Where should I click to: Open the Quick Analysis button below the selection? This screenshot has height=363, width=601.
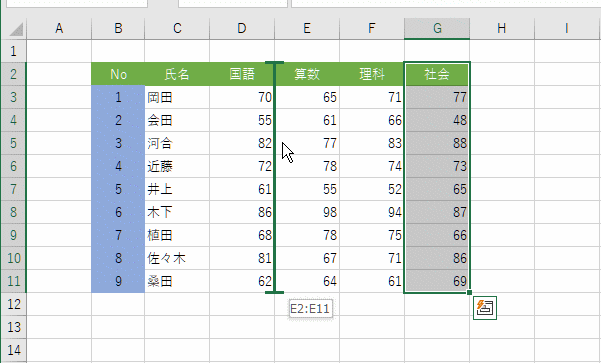pyautogui.click(x=485, y=307)
